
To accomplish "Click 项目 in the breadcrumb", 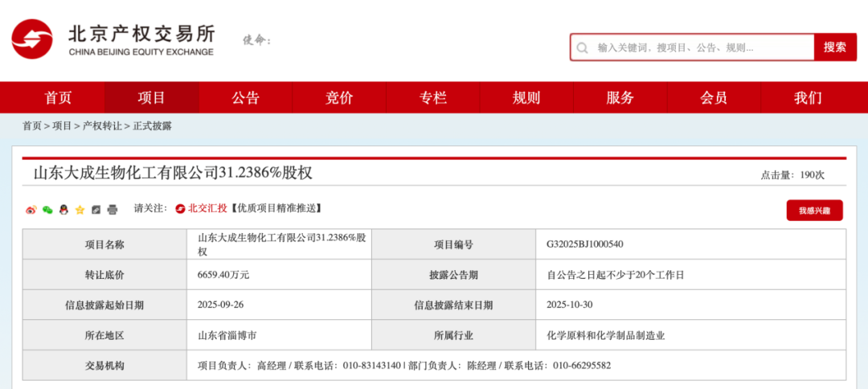I will [x=62, y=126].
